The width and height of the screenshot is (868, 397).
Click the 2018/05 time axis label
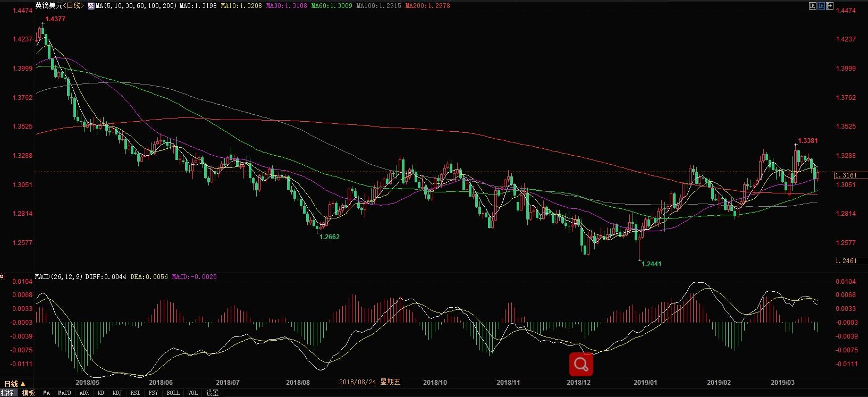[x=87, y=383]
